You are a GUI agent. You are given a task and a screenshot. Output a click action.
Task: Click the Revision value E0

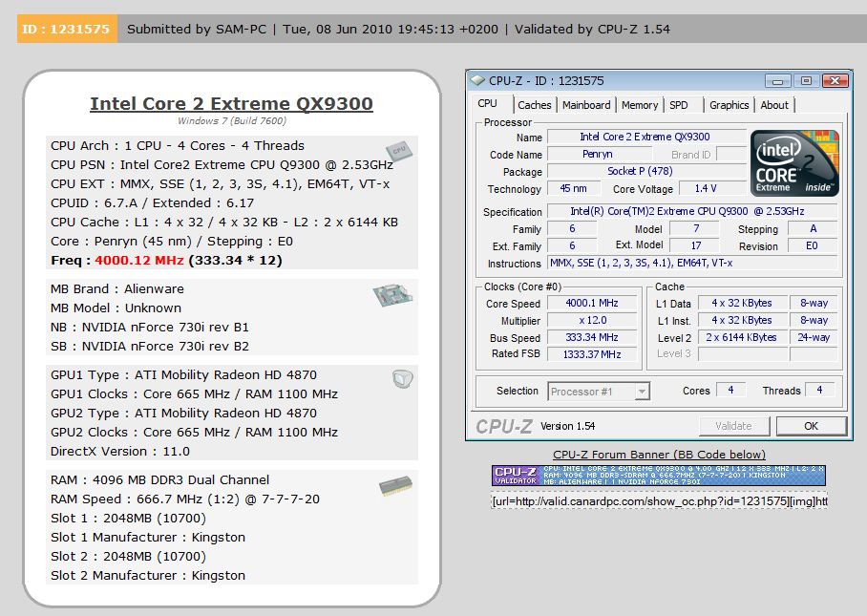812,246
